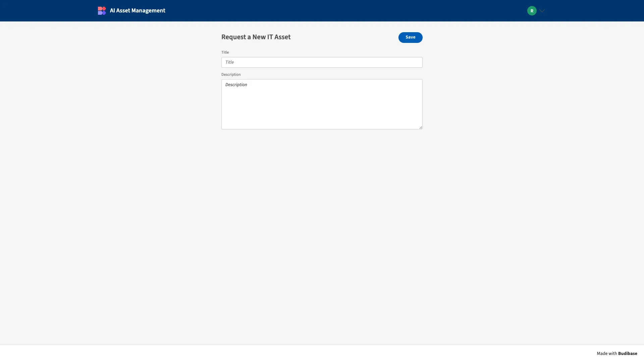This screenshot has height=362, width=644.
Task: Save the new IT asset request
Action: point(410,37)
